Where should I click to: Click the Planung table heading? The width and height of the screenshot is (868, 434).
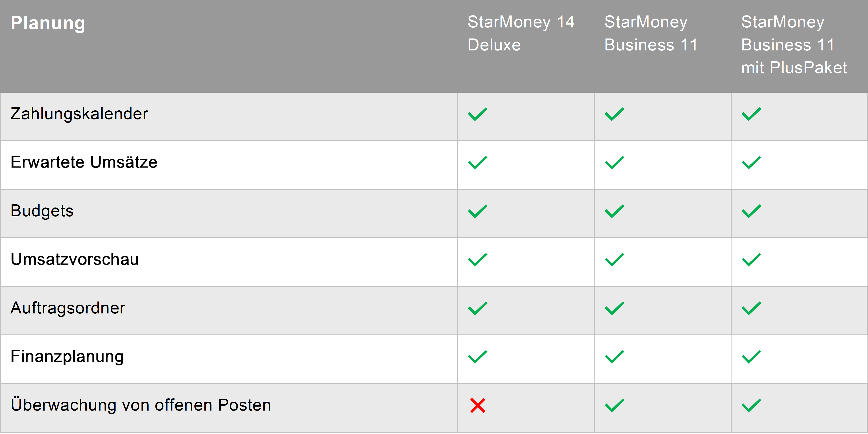click(48, 23)
